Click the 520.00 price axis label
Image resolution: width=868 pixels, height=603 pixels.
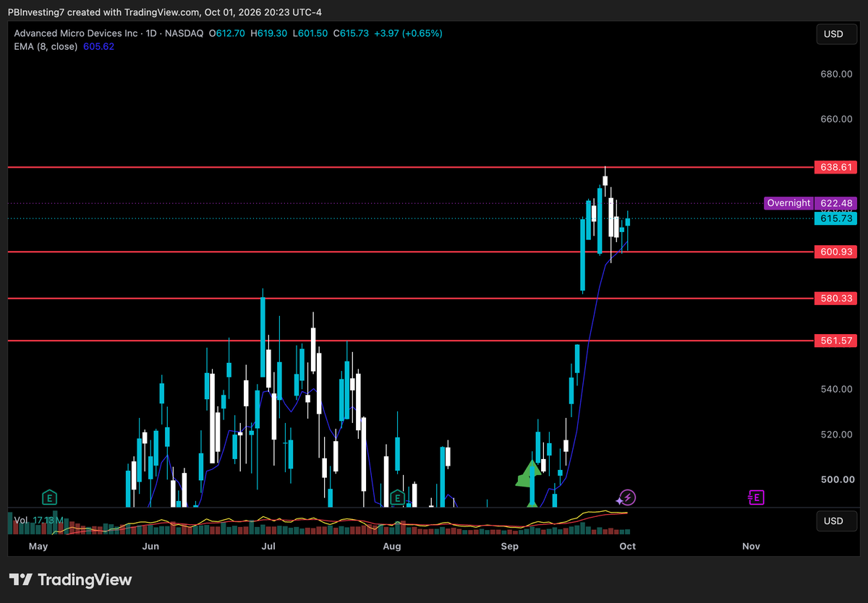pos(835,434)
